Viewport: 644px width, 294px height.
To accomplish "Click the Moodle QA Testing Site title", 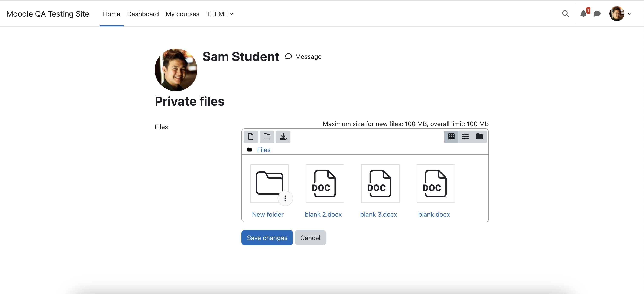I will [48, 14].
